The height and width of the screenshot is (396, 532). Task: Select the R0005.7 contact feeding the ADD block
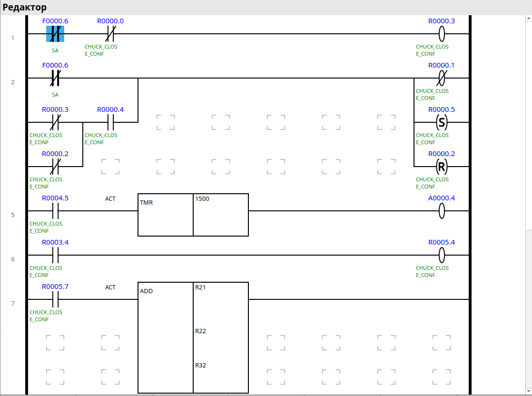pos(55,299)
